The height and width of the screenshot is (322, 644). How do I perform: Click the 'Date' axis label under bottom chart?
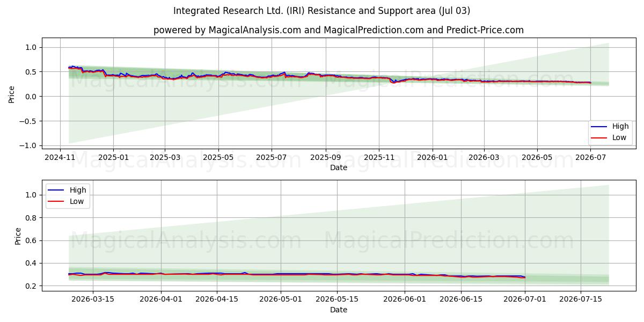339,310
